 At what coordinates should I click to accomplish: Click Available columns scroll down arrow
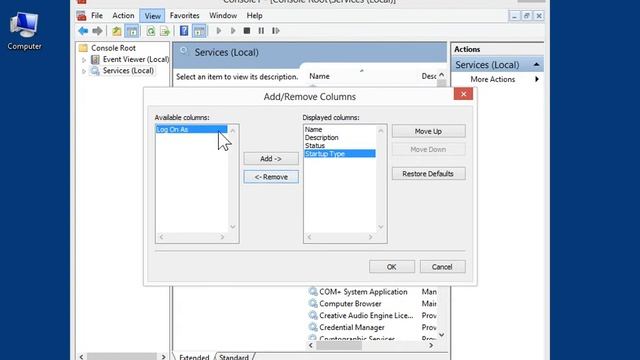233,227
